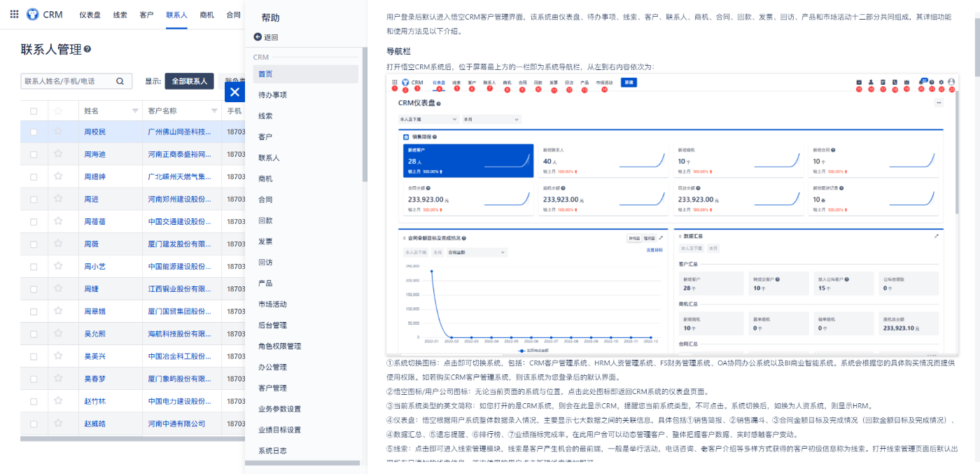Star the contact 吴美兴
This screenshot has width=980, height=476.
point(58,356)
